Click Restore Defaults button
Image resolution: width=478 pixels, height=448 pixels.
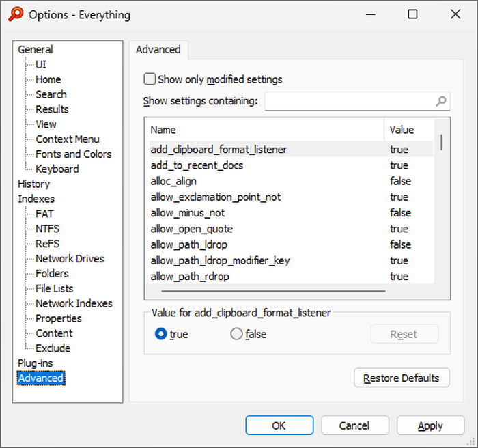[402, 378]
